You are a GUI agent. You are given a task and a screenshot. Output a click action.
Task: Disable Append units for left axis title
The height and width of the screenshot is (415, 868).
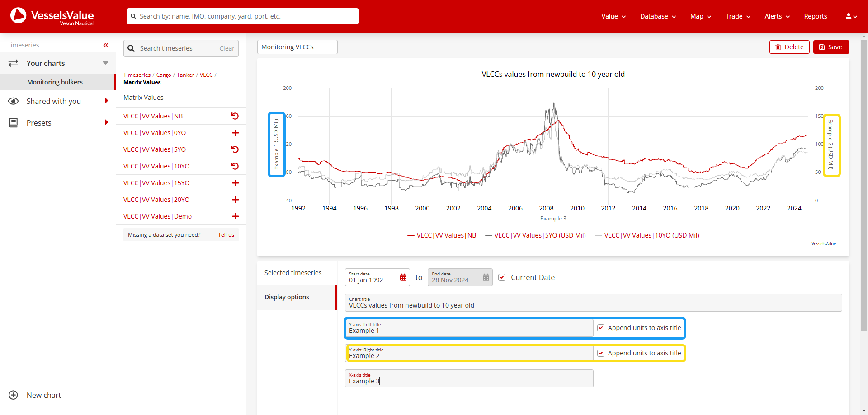tap(601, 327)
